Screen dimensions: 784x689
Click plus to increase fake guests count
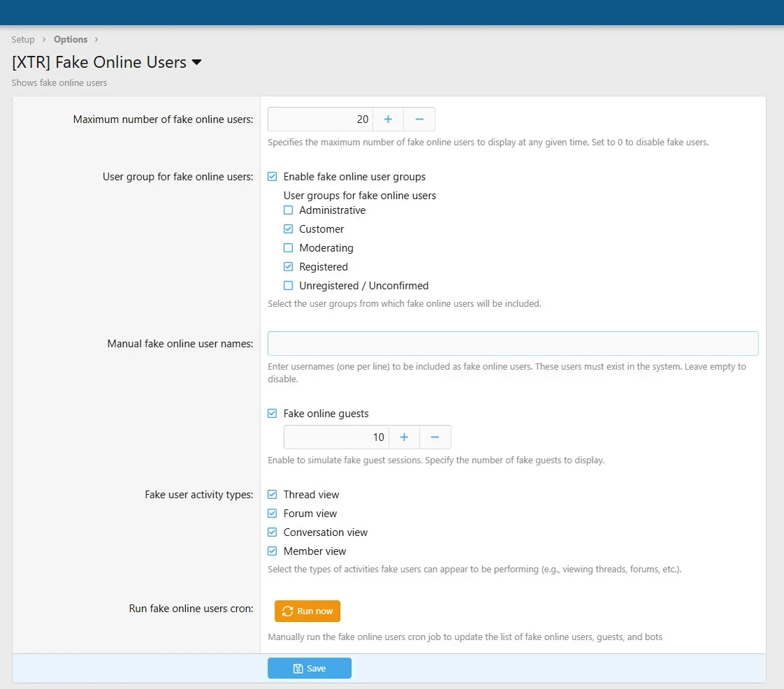click(x=404, y=437)
